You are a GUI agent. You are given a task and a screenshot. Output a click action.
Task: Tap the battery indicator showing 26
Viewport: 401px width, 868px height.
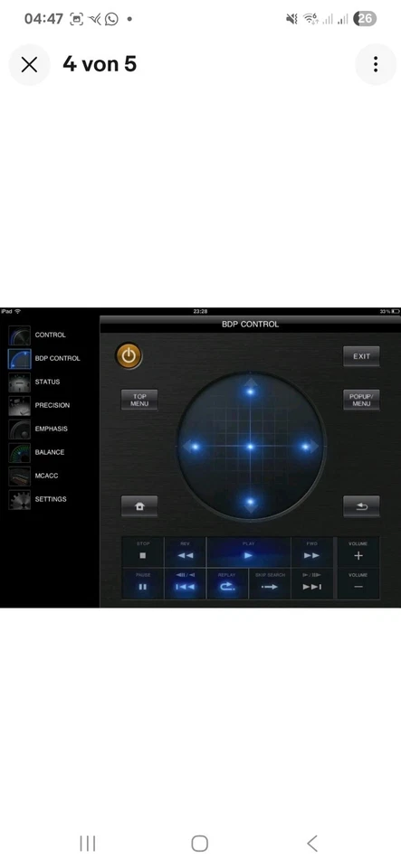point(365,19)
